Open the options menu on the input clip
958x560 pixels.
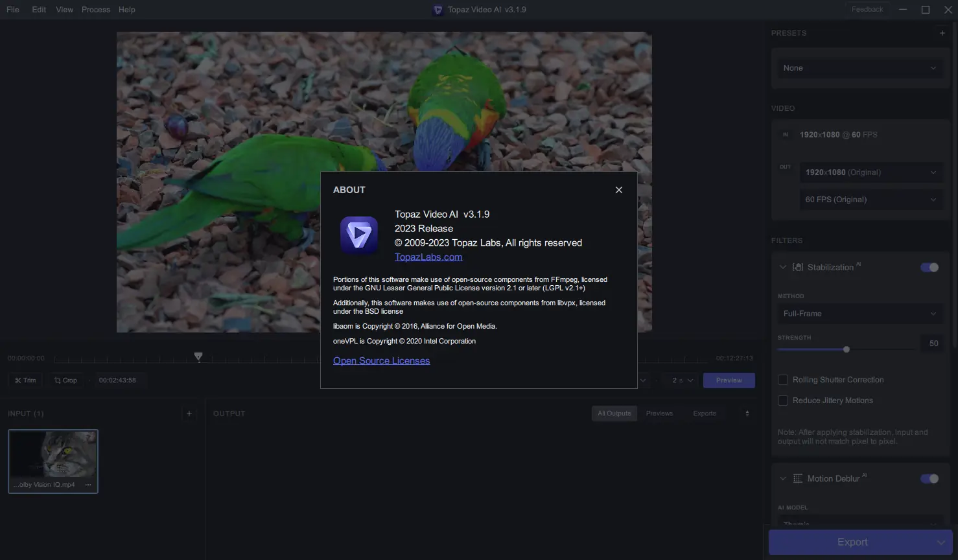(88, 485)
